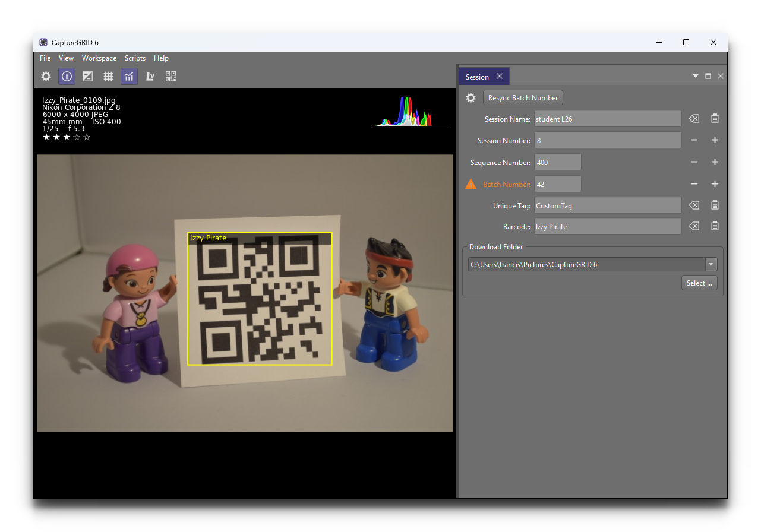This screenshot has width=761, height=532.
Task: Open the Download Folder path dropdown
Action: (x=711, y=264)
